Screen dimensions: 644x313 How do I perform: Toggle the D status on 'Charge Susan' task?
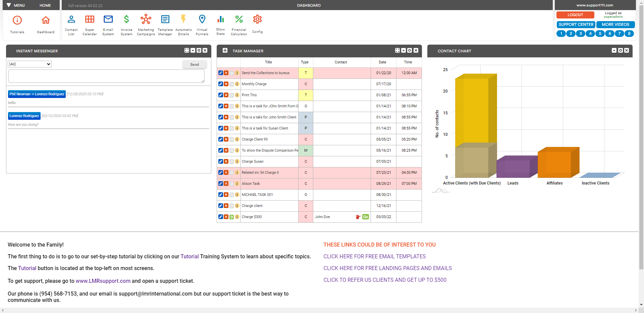(231, 161)
